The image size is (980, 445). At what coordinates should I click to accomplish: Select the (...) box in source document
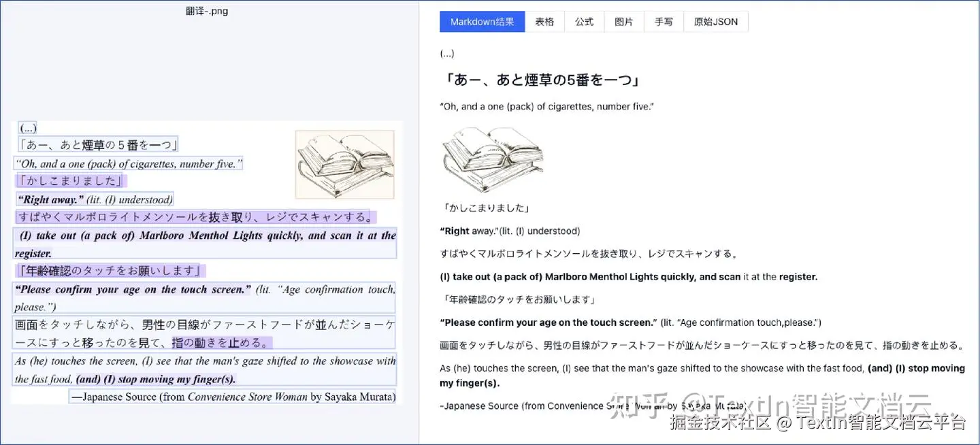[x=28, y=127]
